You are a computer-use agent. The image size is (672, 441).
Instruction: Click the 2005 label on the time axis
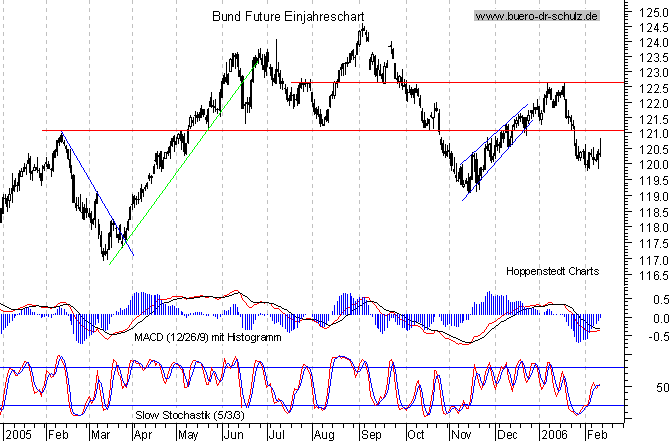(x=19, y=432)
